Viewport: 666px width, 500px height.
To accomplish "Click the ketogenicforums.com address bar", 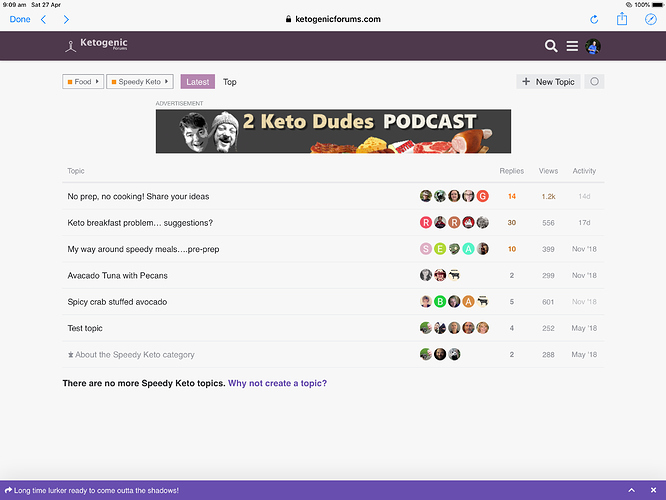I will (333, 19).
